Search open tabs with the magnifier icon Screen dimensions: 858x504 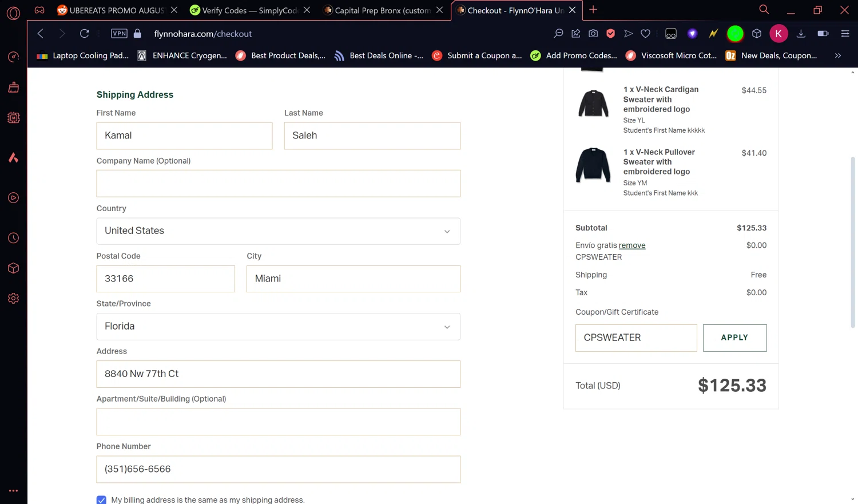(x=764, y=10)
